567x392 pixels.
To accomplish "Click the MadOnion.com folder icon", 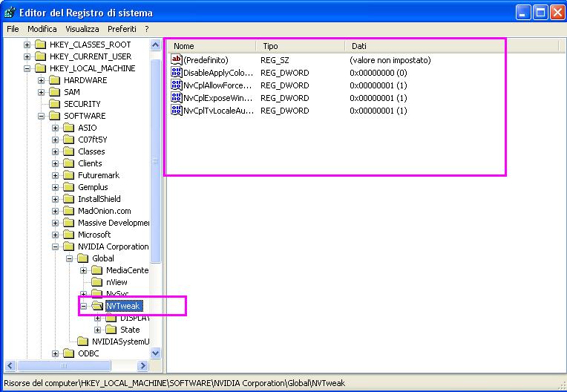I will (x=69, y=211).
